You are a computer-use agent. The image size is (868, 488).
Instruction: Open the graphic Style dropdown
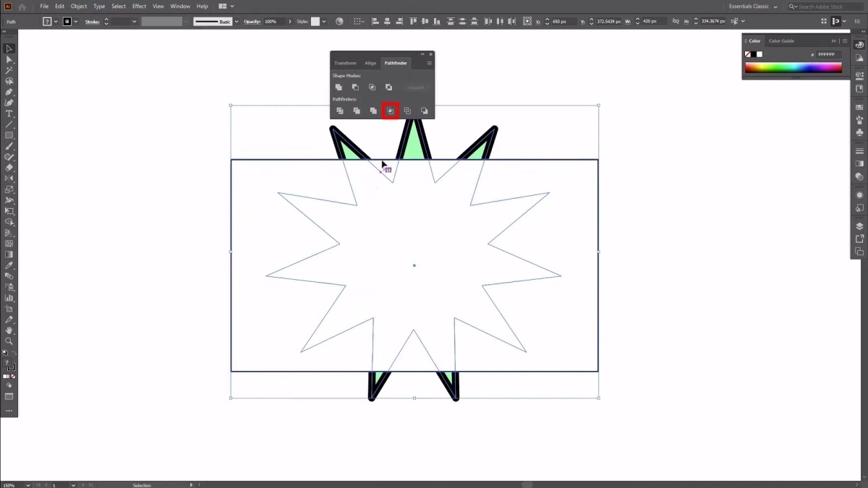(x=325, y=22)
